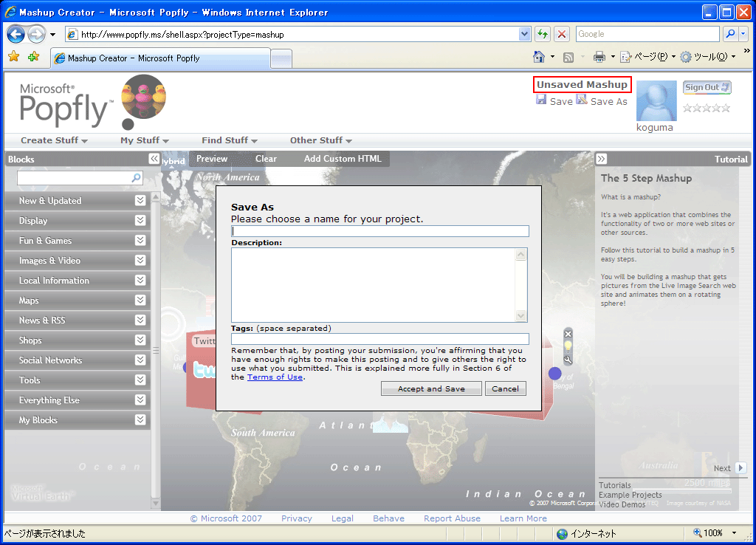The height and width of the screenshot is (545, 756).
Task: Click the block lightbulb help icon
Action: click(x=568, y=346)
